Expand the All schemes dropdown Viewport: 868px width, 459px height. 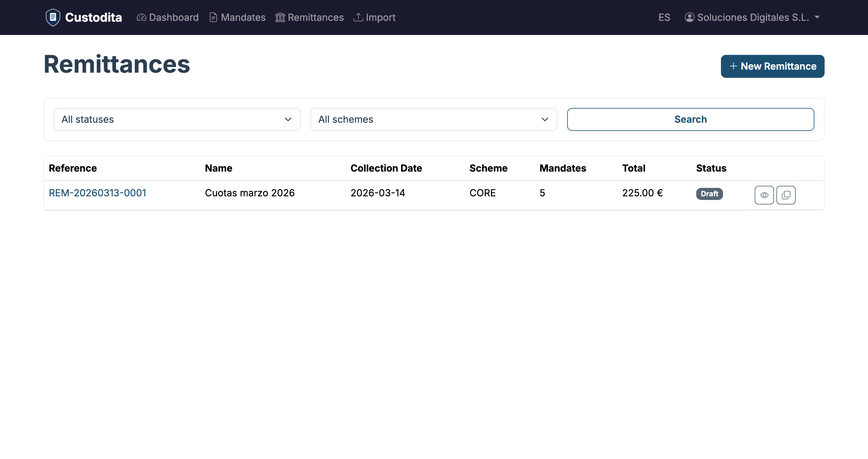tap(434, 119)
